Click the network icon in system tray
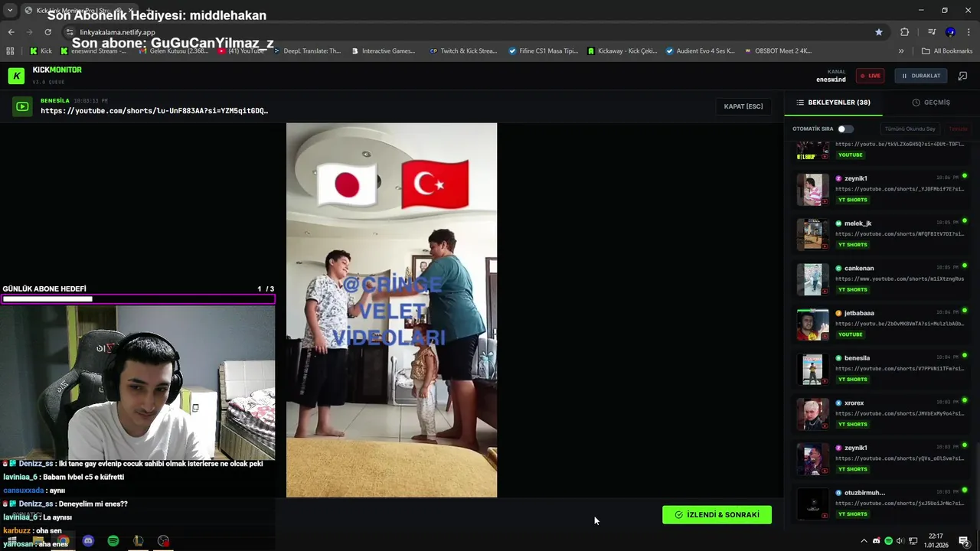The width and height of the screenshot is (980, 551). pyautogui.click(x=913, y=541)
